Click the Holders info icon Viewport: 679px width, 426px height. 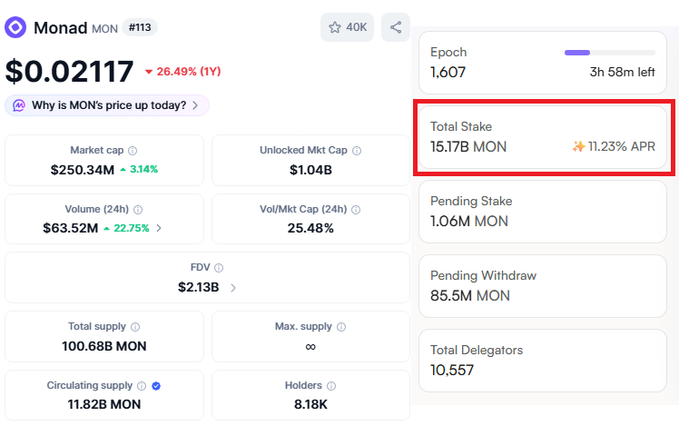coord(331,386)
